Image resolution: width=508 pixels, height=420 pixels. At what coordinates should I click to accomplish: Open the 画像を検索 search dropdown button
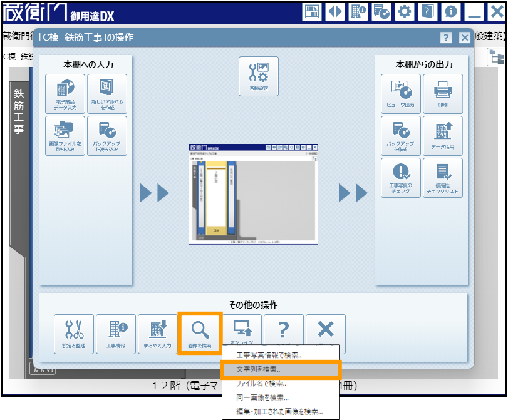point(200,334)
